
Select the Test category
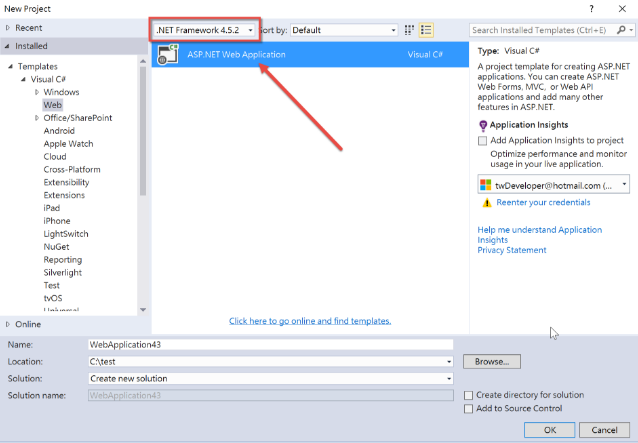[x=51, y=286]
